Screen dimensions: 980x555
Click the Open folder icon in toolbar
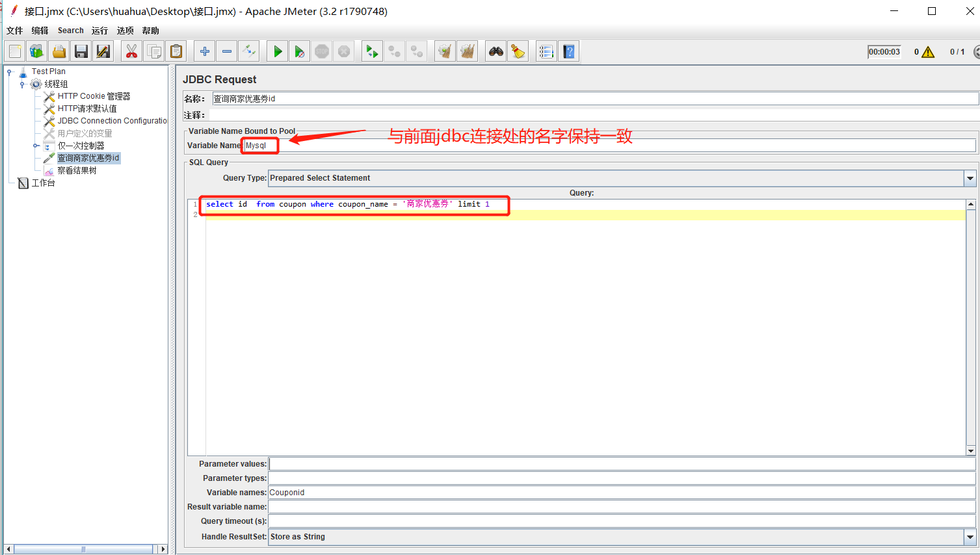click(x=59, y=51)
